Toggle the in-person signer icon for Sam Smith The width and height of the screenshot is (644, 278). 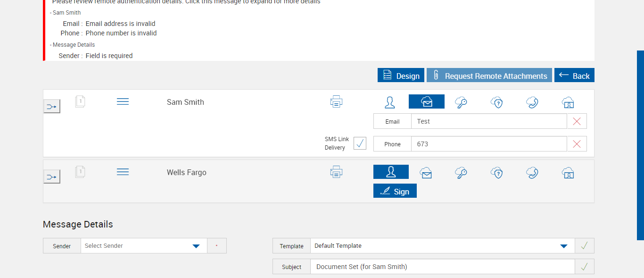click(390, 102)
